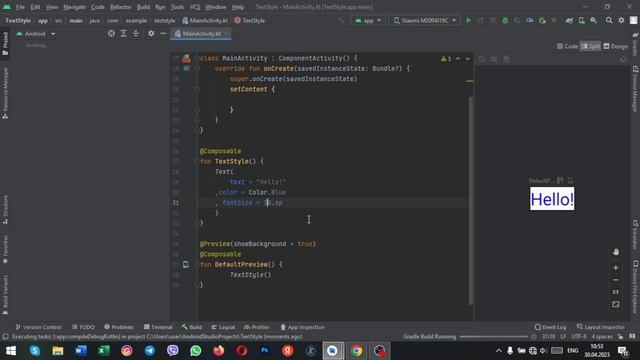Fold the setContent block in gutter

pyautogui.click(x=198, y=89)
